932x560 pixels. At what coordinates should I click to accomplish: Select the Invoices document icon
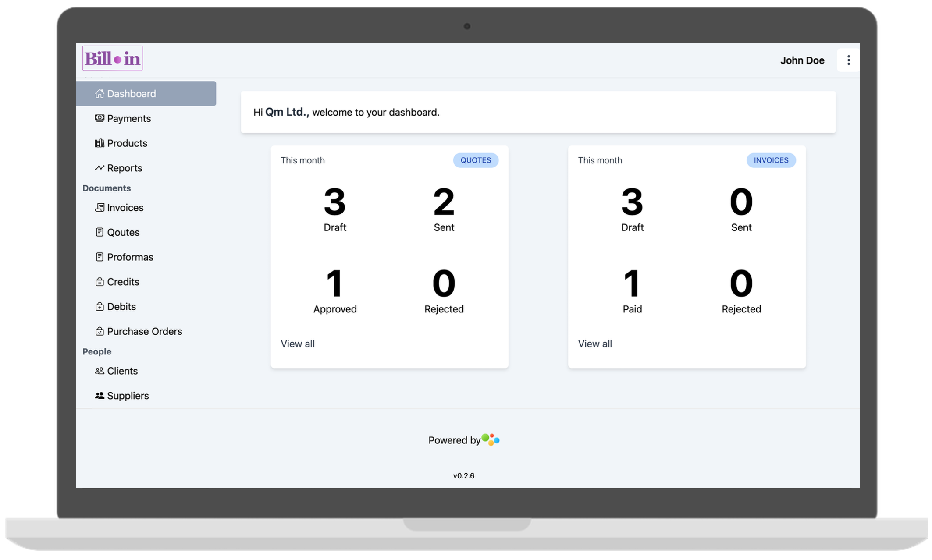pyautogui.click(x=100, y=207)
